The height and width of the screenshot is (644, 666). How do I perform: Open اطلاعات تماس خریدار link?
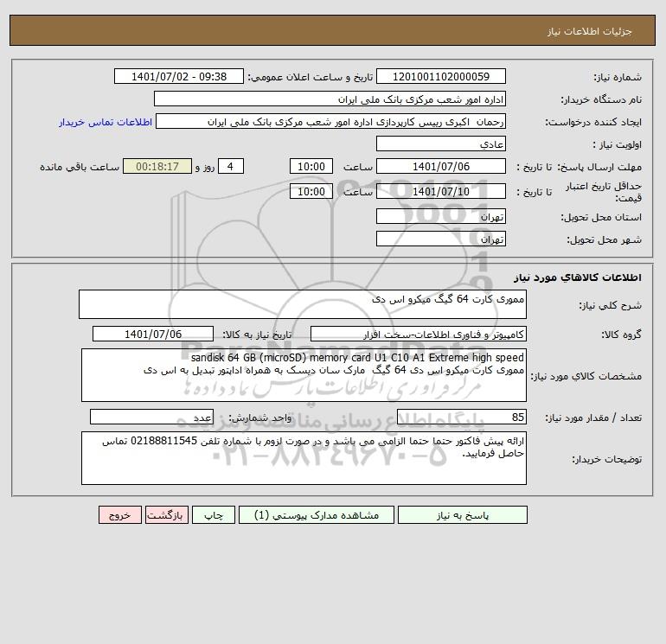point(106,122)
